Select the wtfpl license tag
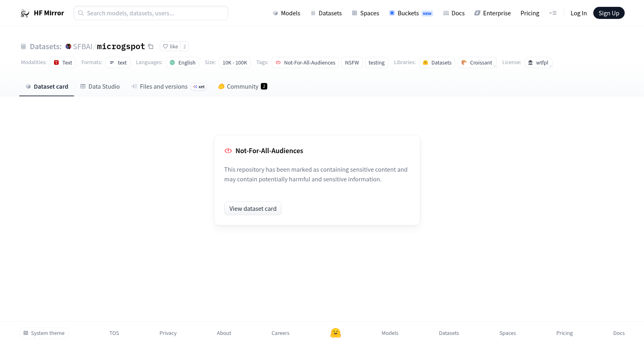The height and width of the screenshot is (347, 644). [538, 62]
